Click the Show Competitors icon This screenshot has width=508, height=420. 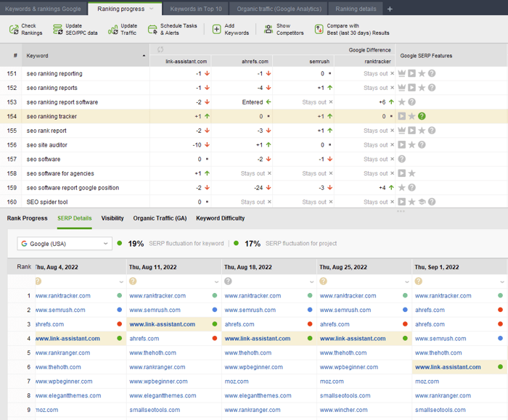point(269,30)
